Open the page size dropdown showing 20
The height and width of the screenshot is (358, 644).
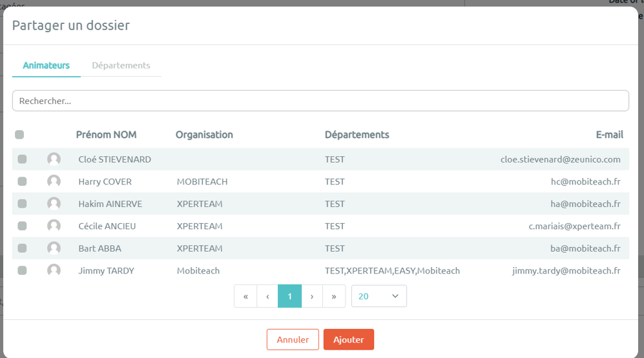379,296
